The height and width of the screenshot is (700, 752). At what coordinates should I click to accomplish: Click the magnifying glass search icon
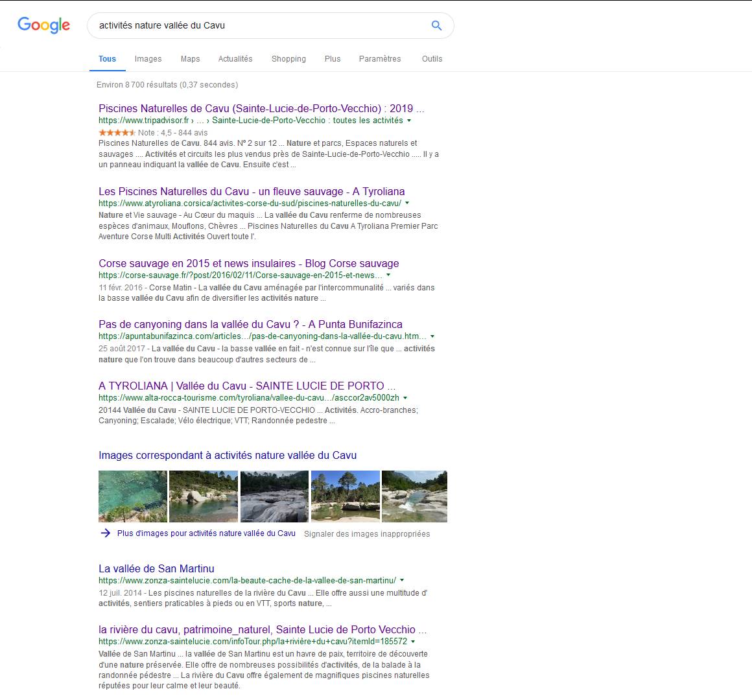(436, 25)
